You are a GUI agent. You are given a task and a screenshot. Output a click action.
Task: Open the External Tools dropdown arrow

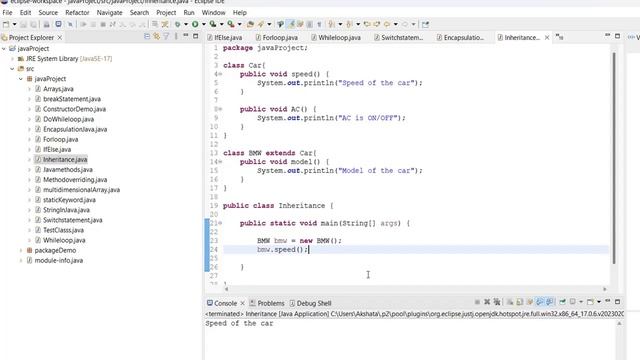(x=239, y=24)
